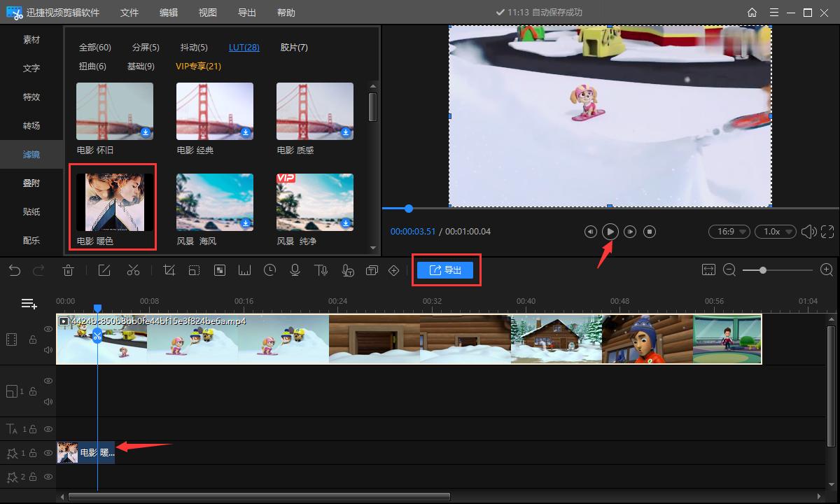Select the 电影 暖色 filter thumbnail
The width and height of the screenshot is (840, 504).
115,203
